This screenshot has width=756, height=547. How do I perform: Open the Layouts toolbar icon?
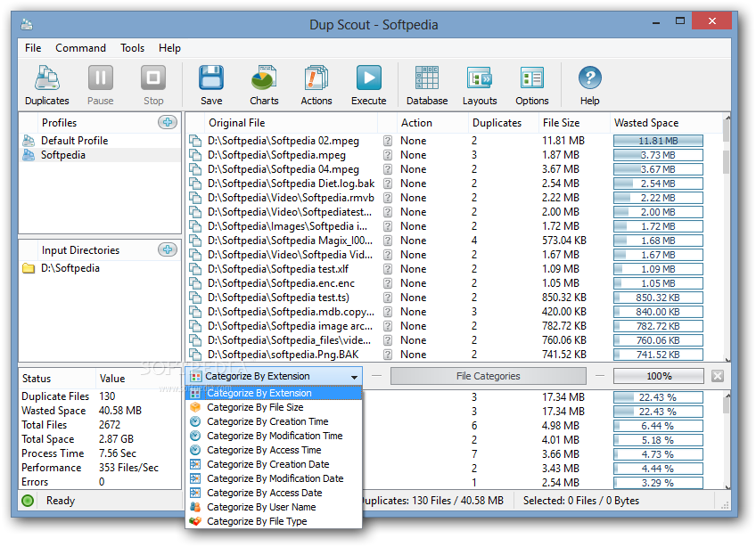[480, 78]
